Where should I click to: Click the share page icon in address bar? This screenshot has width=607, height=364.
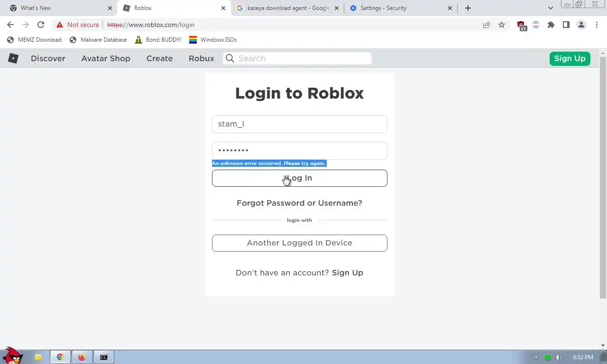(487, 25)
